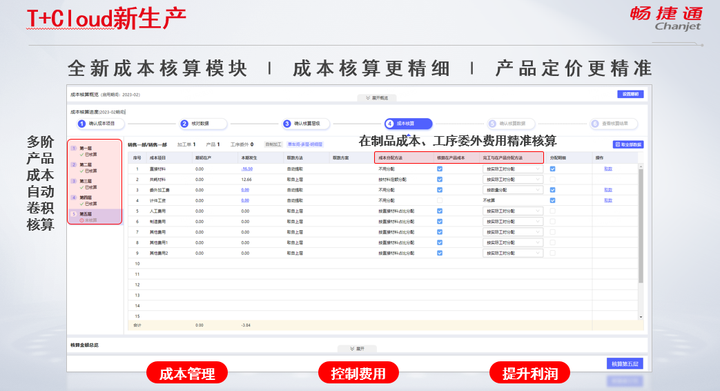Screen dimensions: 720x391
Task: Select step 5 确认核算数据 in progress bar
Action: [x=511, y=123]
